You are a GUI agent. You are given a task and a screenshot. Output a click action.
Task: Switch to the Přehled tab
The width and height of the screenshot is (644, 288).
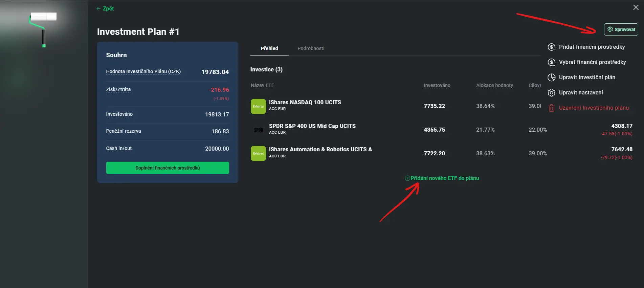(269, 48)
